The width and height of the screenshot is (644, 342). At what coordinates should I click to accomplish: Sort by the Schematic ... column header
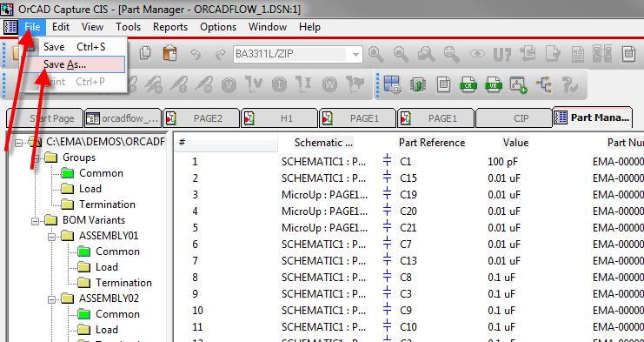(324, 143)
